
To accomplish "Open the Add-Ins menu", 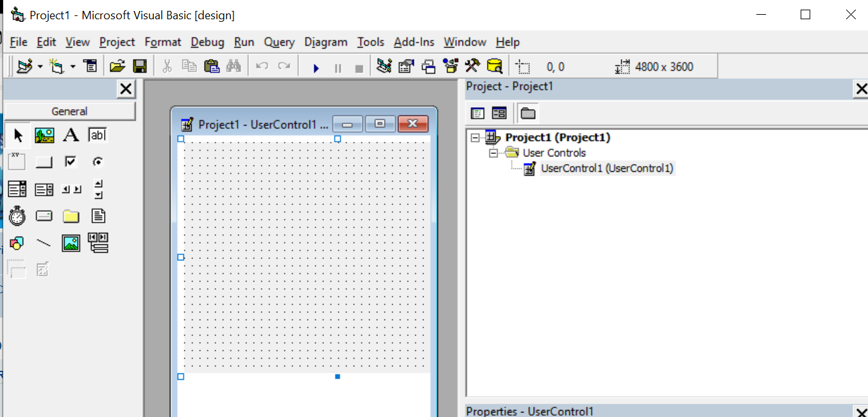I will pyautogui.click(x=414, y=42).
